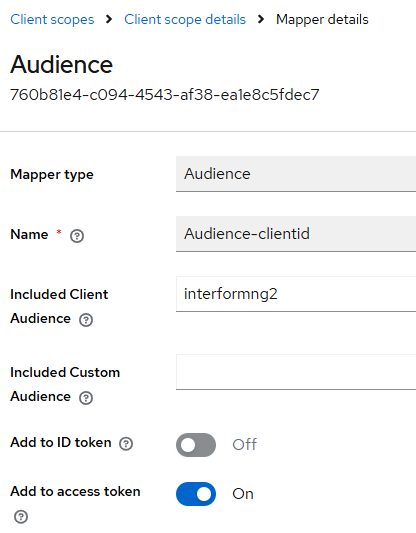Viewport: 416px width, 533px height.
Task: Click the Mapper type Audience field
Action: tap(296, 174)
